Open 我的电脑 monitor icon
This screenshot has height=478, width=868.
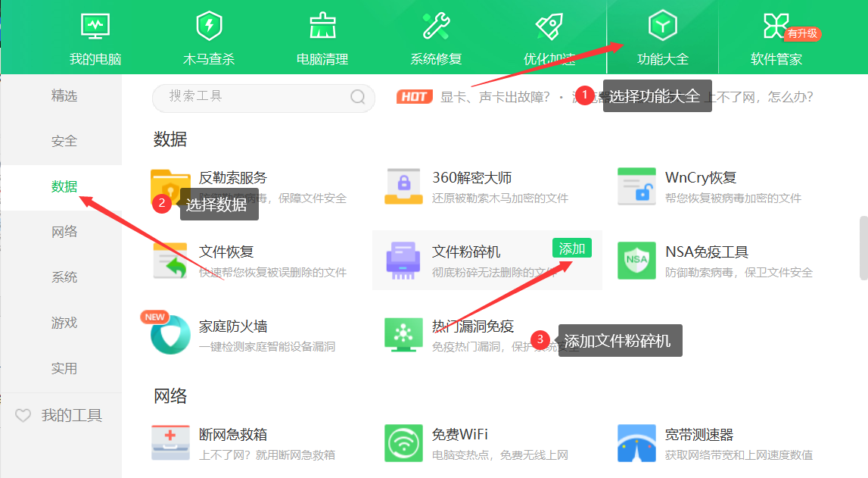point(95,26)
